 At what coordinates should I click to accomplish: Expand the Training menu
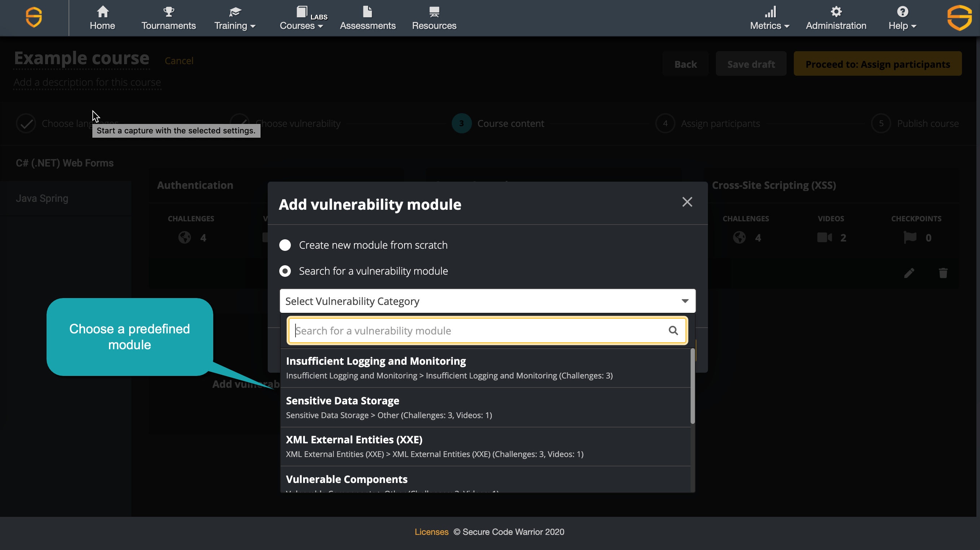pyautogui.click(x=234, y=18)
